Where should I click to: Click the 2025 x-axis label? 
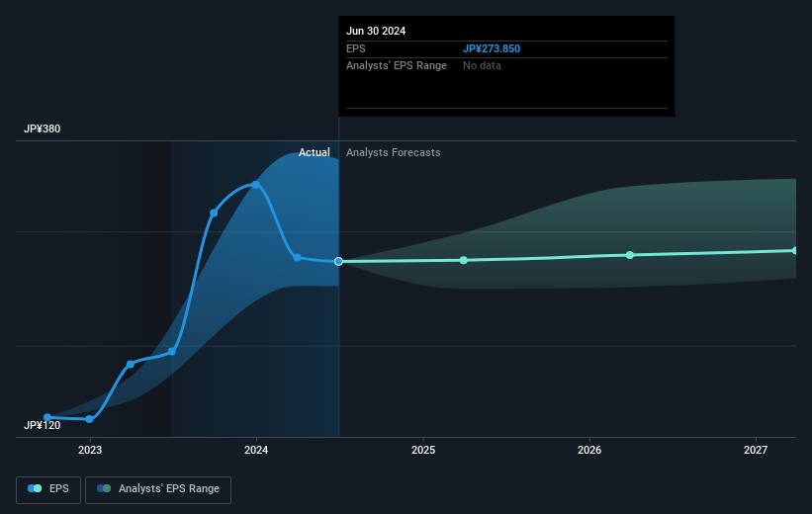tap(423, 451)
